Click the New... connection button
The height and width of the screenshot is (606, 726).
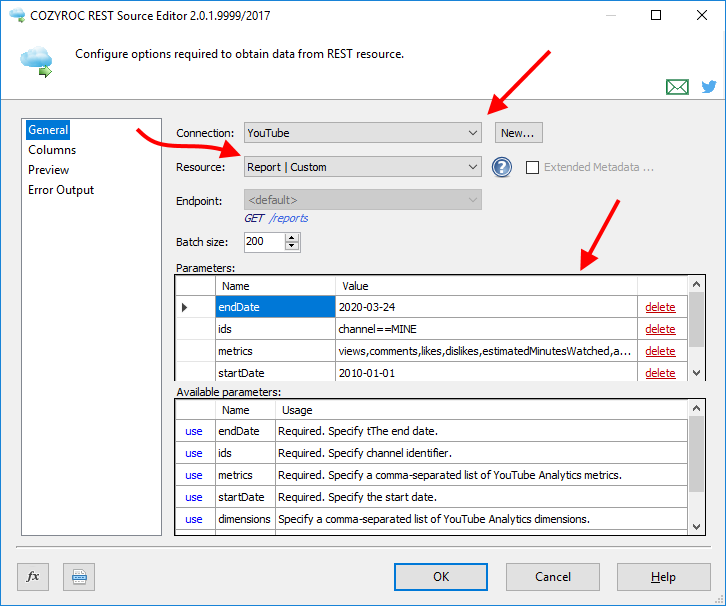click(519, 133)
